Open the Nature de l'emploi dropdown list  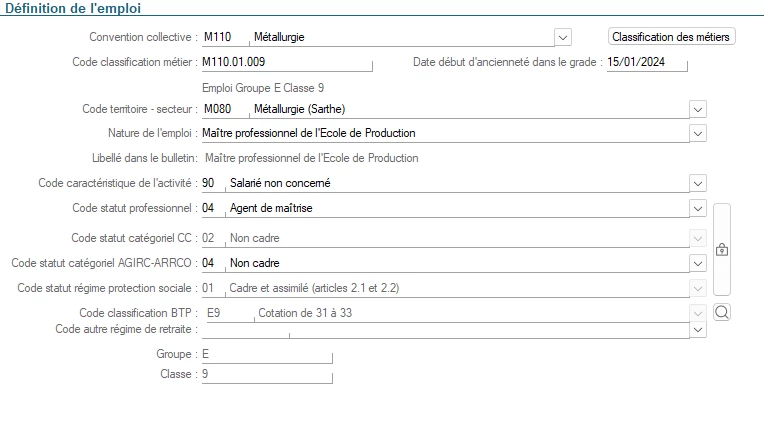698,133
